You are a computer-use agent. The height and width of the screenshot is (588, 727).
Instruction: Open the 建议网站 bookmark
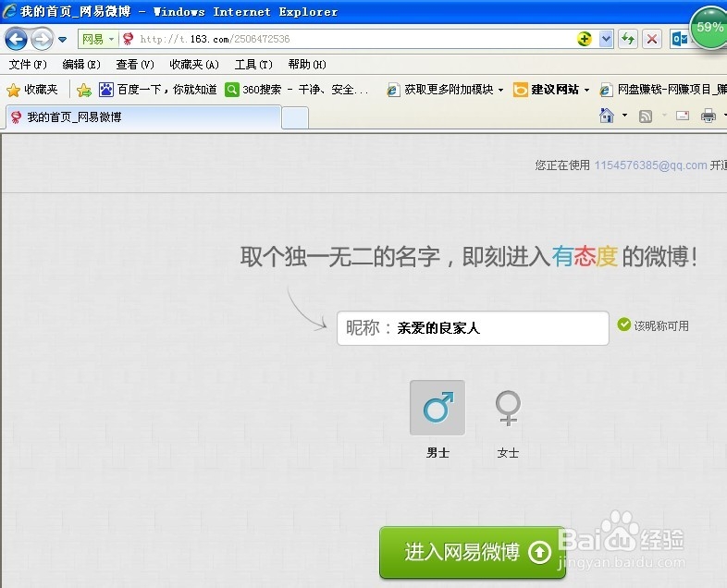(547, 90)
